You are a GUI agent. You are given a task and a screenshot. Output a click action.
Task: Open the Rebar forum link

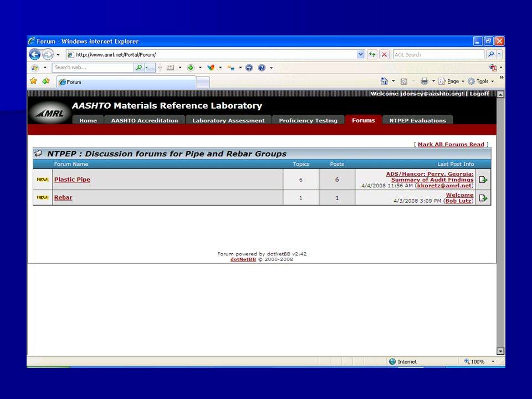tap(63, 197)
